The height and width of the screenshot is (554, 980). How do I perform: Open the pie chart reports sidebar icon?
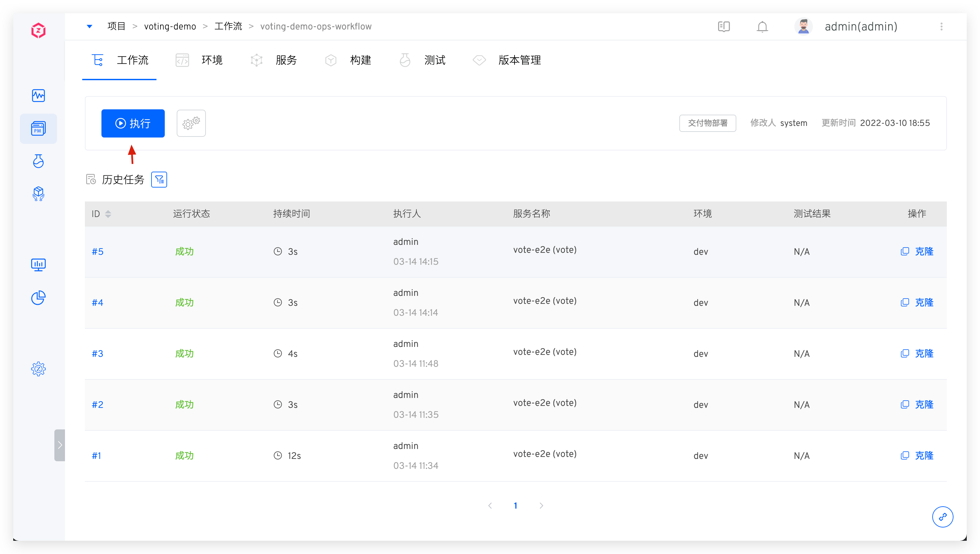(38, 297)
